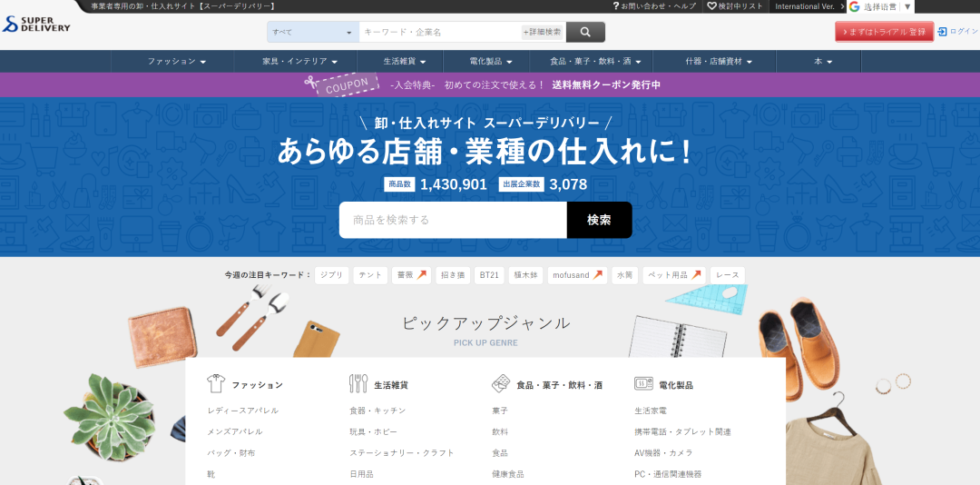Click the login arrow icon
Image resolution: width=980 pixels, height=485 pixels.
pos(942,31)
